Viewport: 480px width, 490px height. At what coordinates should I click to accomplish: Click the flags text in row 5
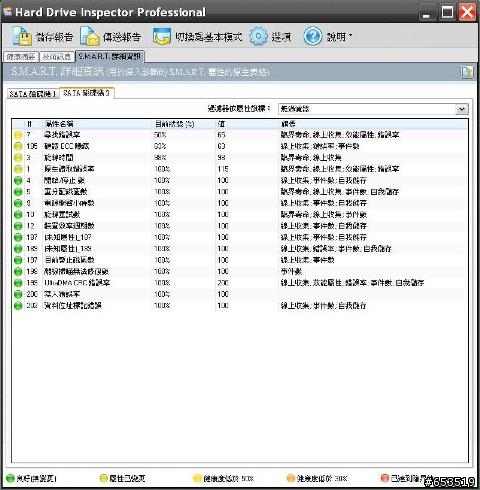[340, 192]
